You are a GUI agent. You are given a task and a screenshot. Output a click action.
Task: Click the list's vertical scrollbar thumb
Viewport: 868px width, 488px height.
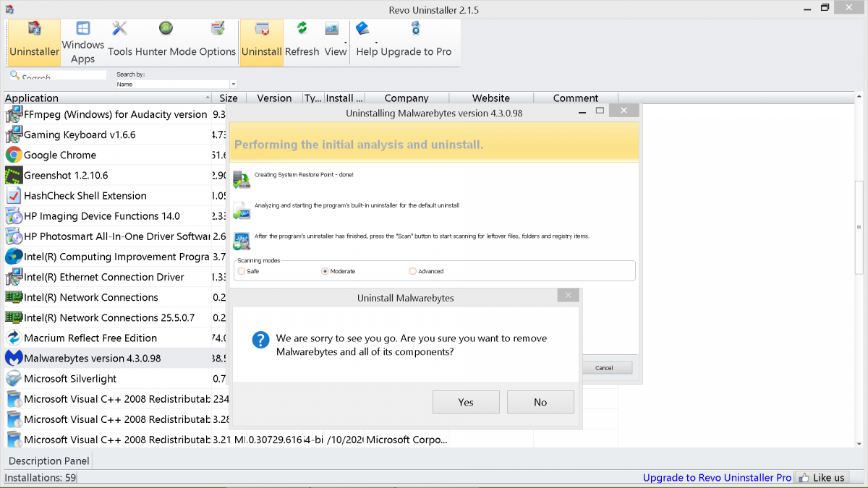tap(859, 227)
